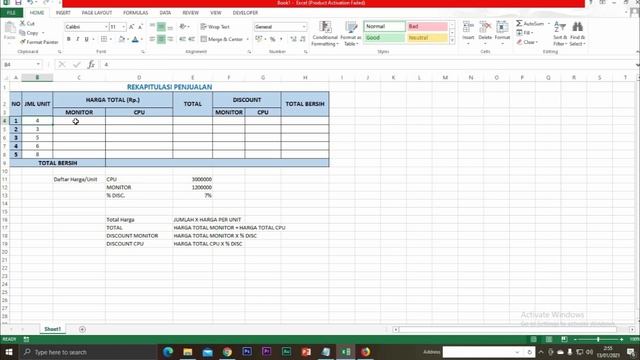Open Microsoft Edge from taskbar

coord(168,352)
